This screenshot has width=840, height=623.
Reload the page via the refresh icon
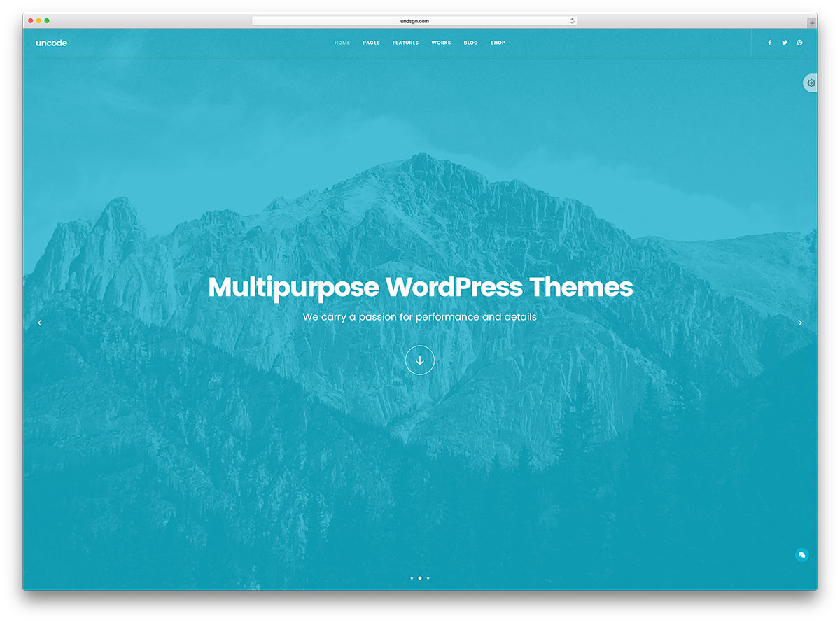572,20
